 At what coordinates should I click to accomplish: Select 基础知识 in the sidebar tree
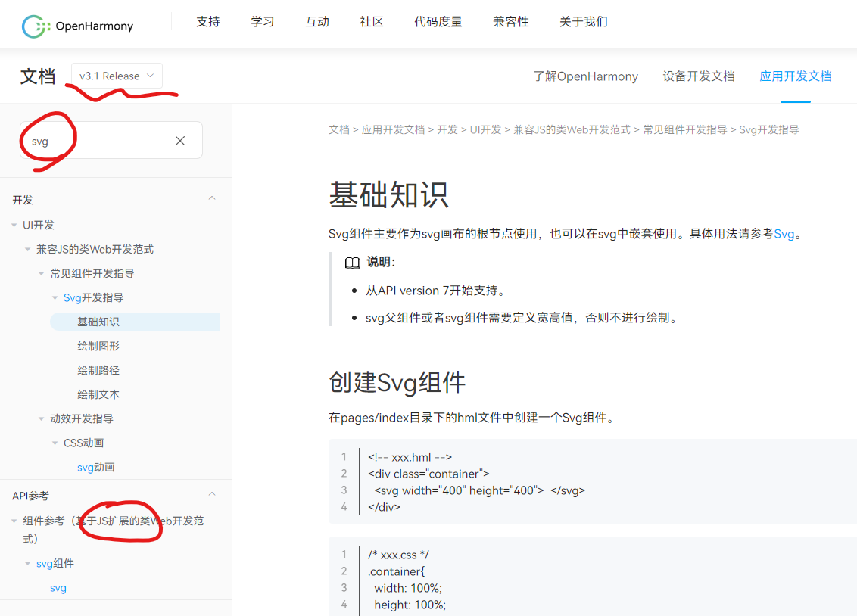pyautogui.click(x=135, y=322)
